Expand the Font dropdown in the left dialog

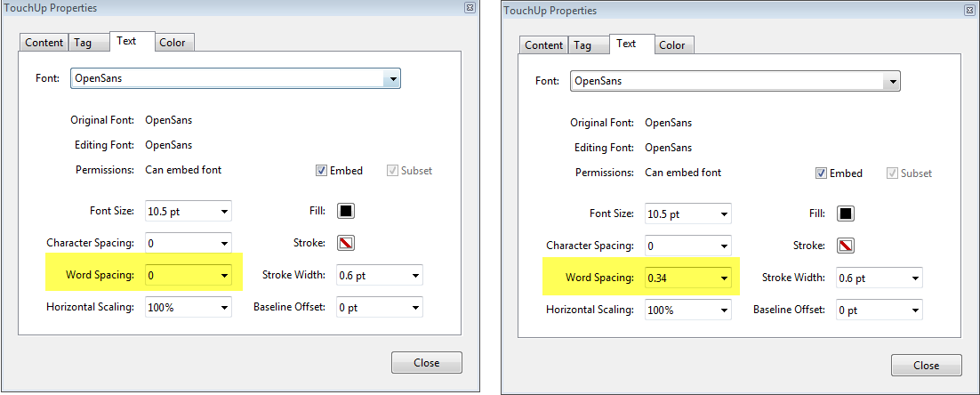391,78
